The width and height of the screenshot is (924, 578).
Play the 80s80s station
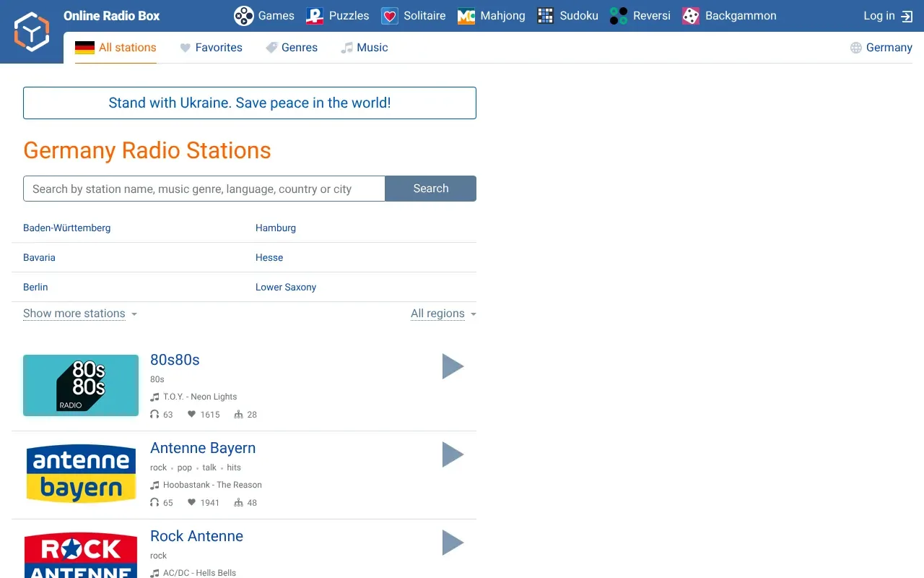tap(453, 366)
